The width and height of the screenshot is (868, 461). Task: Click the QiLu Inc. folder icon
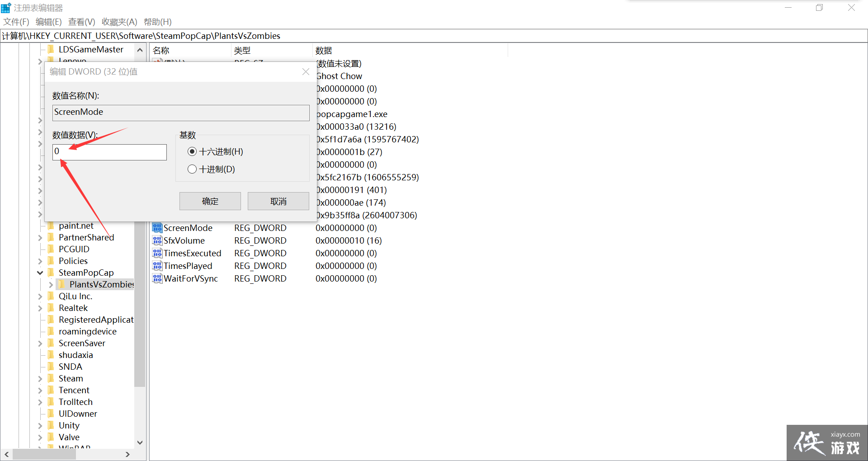coord(51,296)
